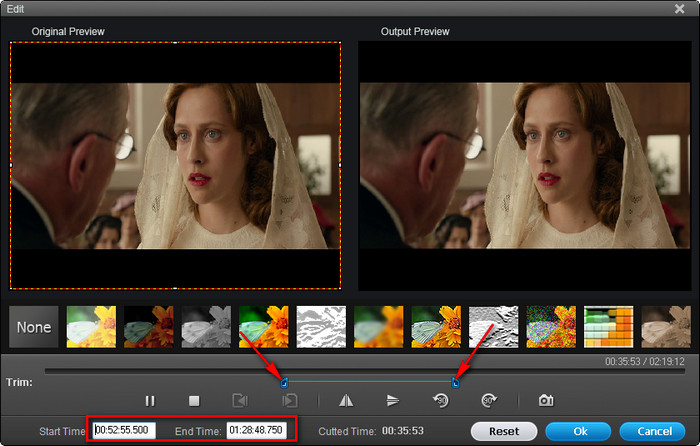Seek on the playback progress bar

coord(365,371)
